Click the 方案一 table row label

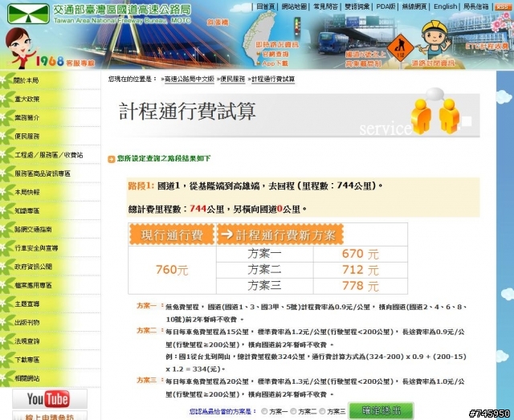(x=264, y=254)
